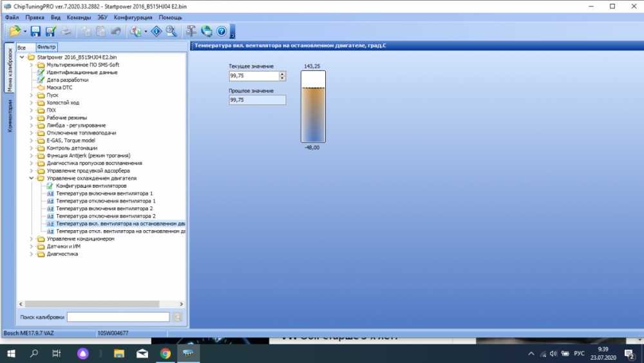Select Идентификационные данные tree item

(82, 72)
